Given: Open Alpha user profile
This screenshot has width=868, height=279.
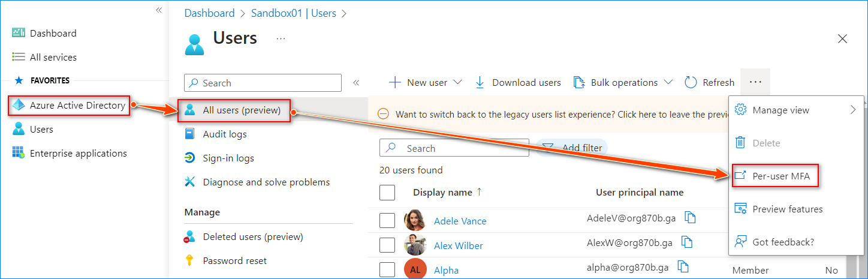Looking at the screenshot, I should click(x=446, y=270).
